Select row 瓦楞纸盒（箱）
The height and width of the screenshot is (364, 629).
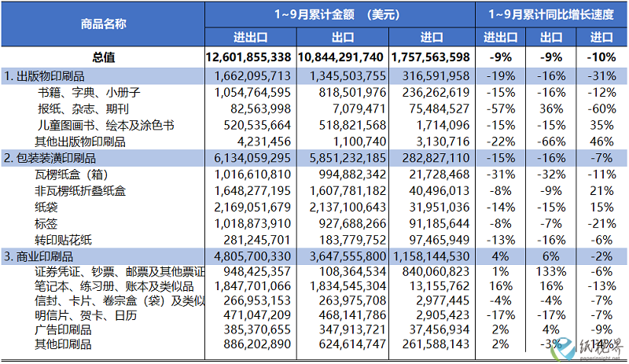coord(72,175)
